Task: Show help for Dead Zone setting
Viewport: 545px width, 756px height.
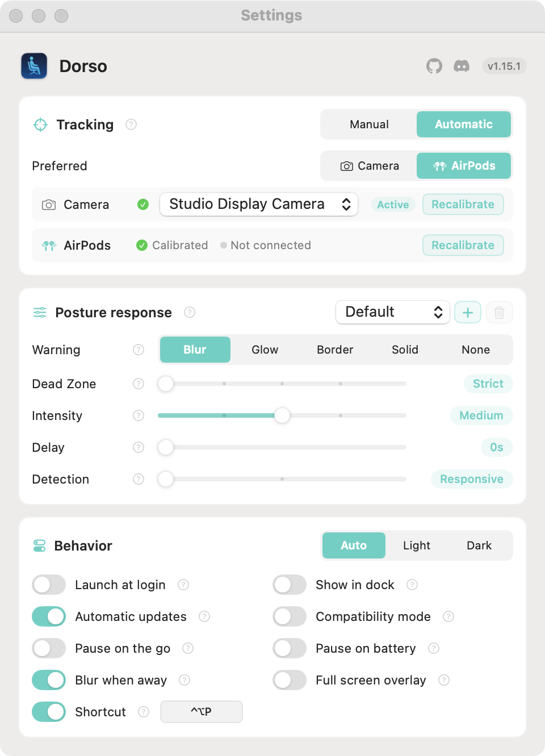Action: pyautogui.click(x=139, y=384)
